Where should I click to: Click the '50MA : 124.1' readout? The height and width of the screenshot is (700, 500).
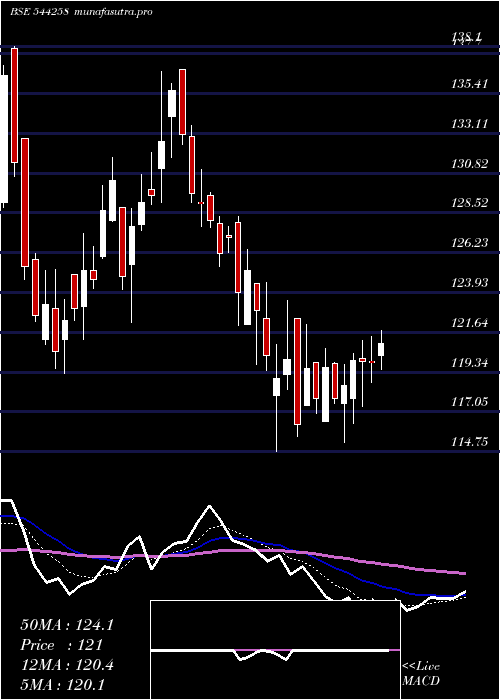(x=67, y=625)
